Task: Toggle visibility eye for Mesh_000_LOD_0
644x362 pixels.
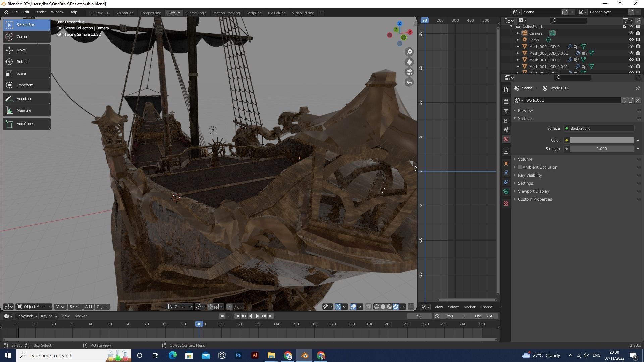Action: pyautogui.click(x=631, y=46)
